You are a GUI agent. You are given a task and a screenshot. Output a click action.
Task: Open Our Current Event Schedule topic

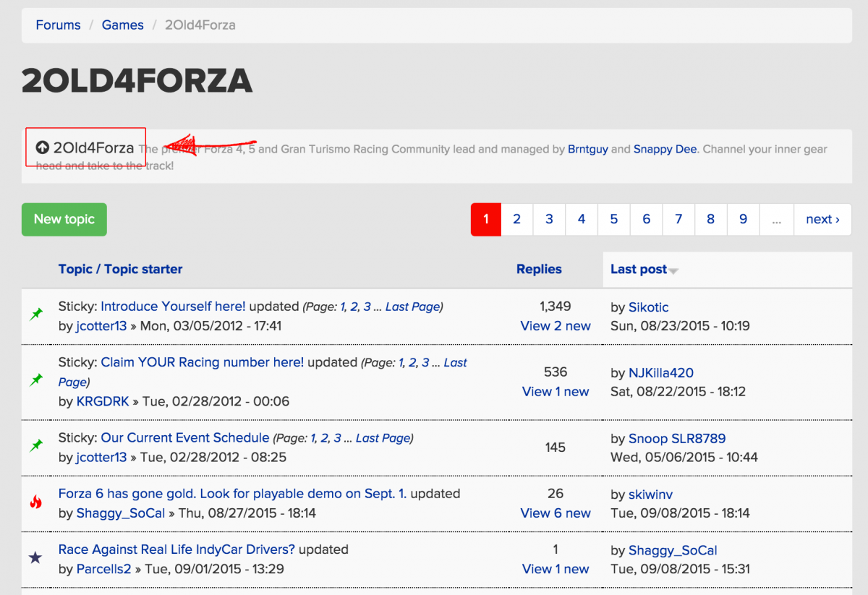185,437
